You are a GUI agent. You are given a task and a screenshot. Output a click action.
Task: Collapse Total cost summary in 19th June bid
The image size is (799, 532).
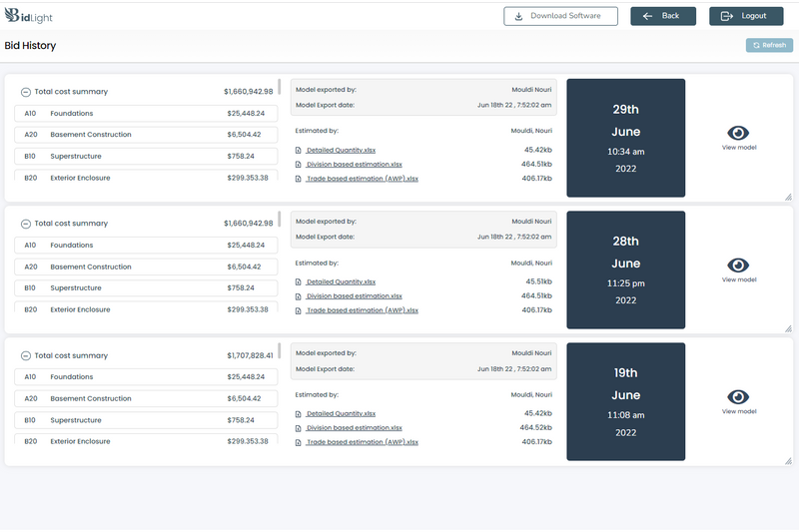(x=26, y=356)
